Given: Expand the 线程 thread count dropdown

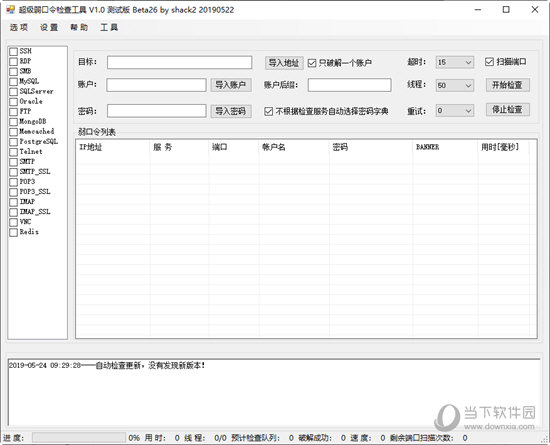Looking at the screenshot, I should pyautogui.click(x=455, y=85).
